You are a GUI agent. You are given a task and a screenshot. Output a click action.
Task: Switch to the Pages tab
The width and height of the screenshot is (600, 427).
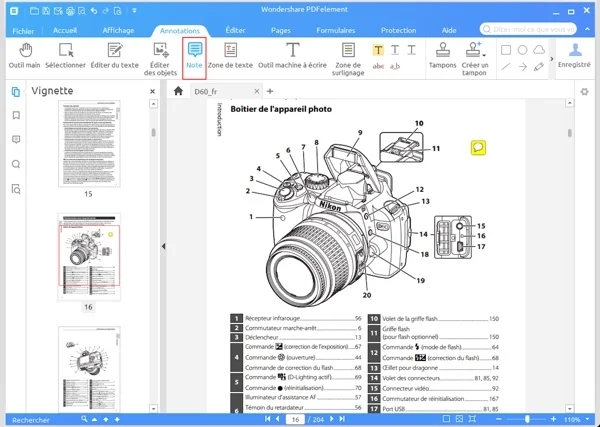[x=281, y=30]
